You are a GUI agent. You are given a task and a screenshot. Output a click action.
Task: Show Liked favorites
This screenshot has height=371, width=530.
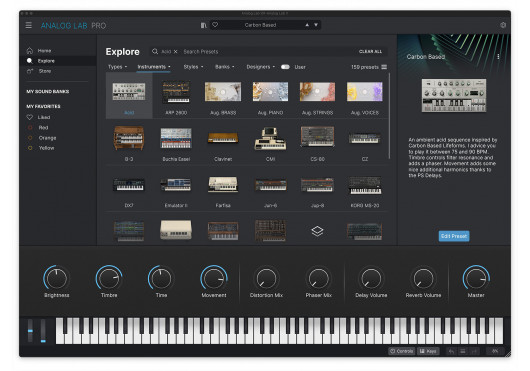[38, 117]
